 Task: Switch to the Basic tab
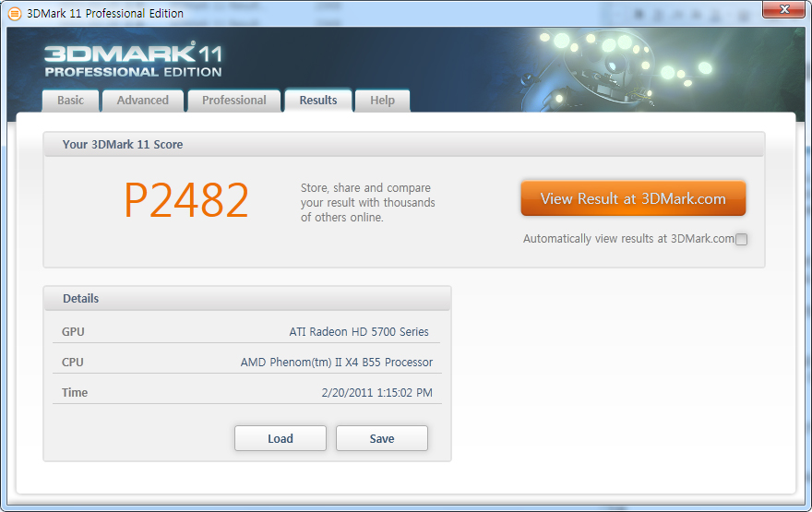pos(70,101)
